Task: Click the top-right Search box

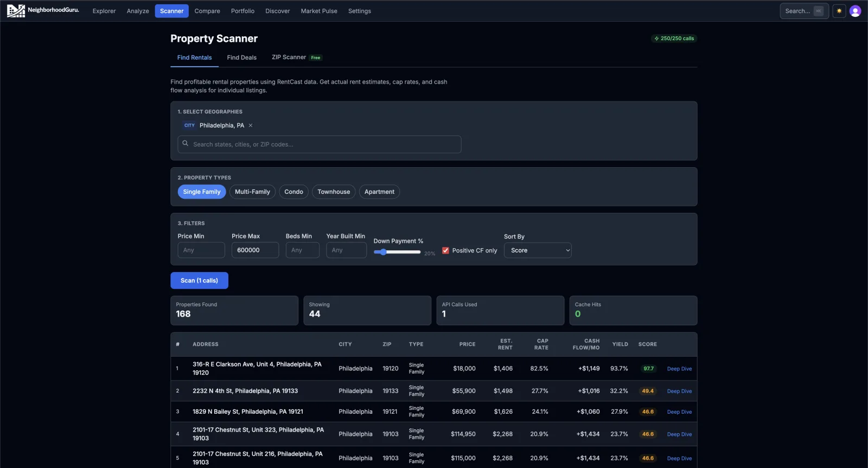Action: [x=804, y=11]
